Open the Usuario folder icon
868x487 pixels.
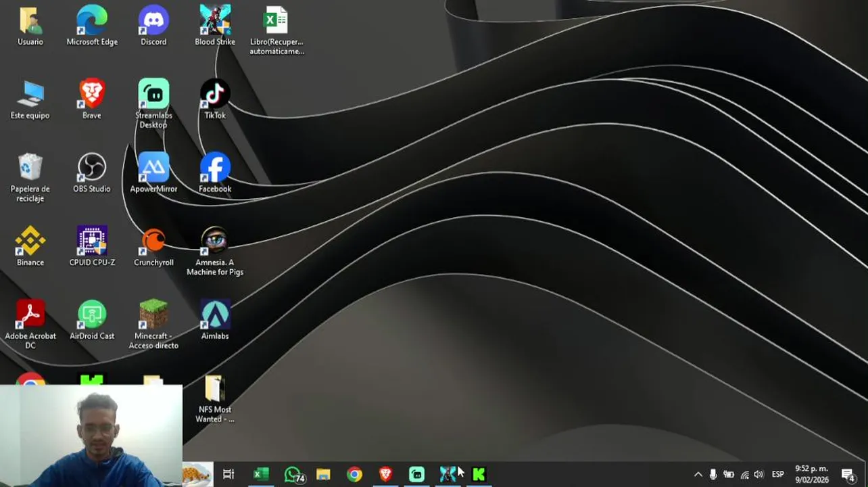[x=30, y=26]
